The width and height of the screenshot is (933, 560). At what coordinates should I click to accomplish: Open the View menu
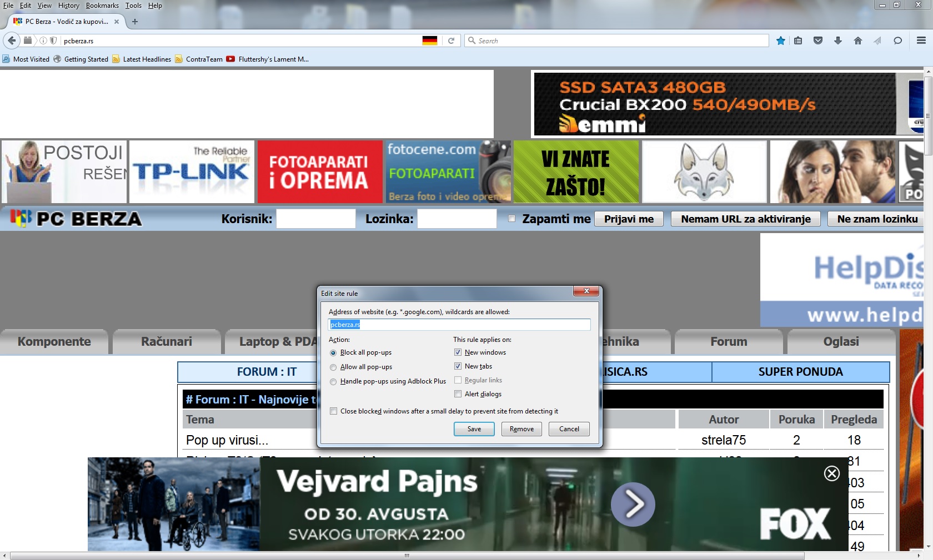pos(44,6)
